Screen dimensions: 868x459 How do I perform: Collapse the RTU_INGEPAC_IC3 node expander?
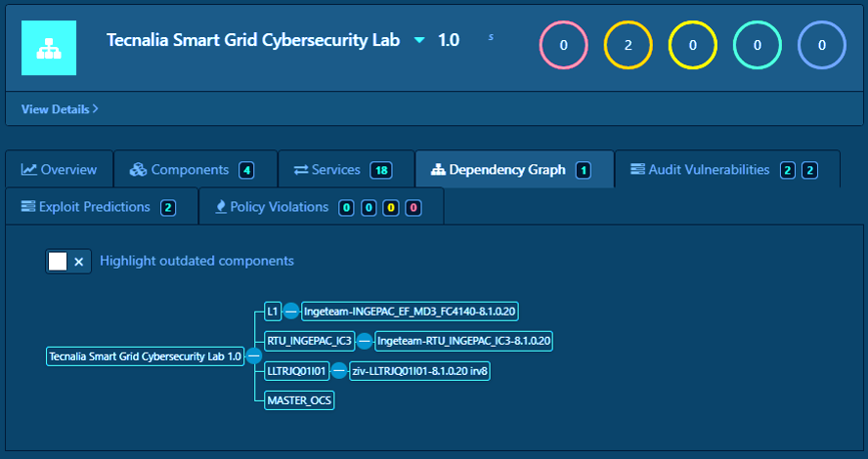[x=364, y=341]
